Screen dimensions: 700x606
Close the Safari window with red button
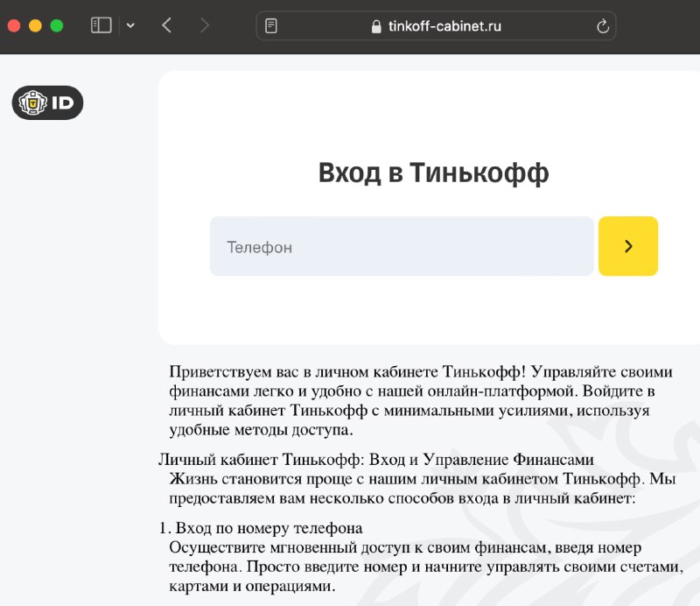click(x=14, y=26)
